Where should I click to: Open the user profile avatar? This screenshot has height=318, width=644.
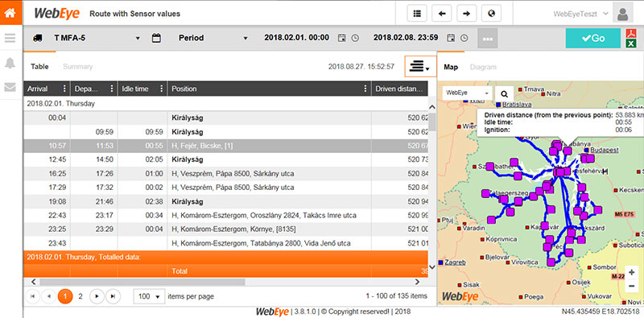pos(622,13)
